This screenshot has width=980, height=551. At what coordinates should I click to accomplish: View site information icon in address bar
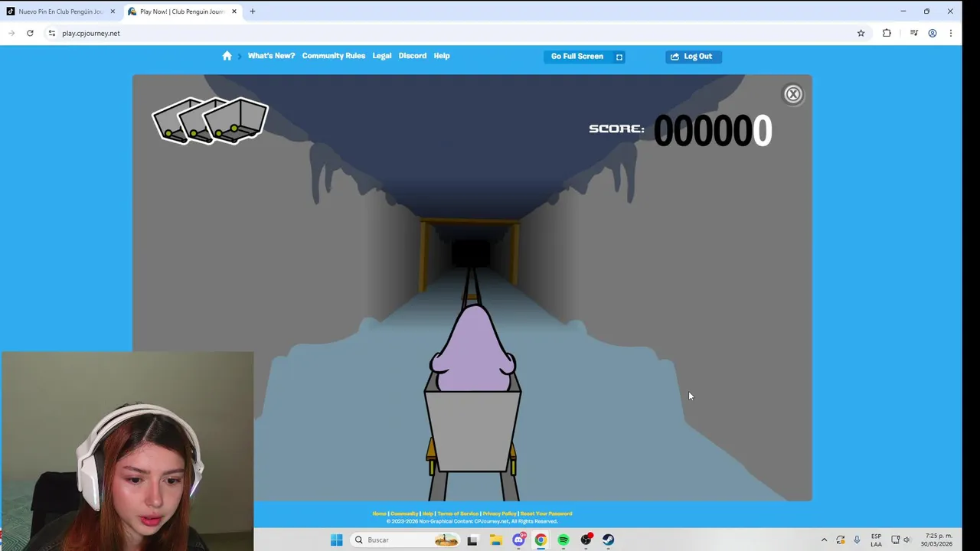52,33
